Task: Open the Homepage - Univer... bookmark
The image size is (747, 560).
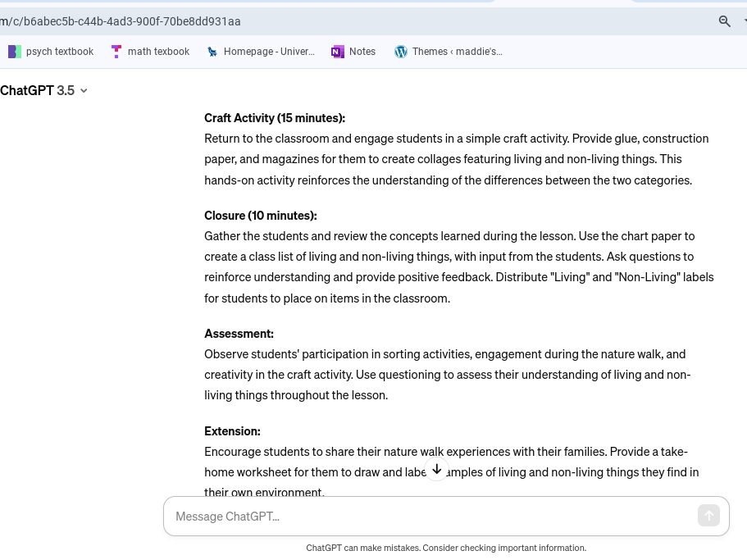Action: (x=261, y=52)
